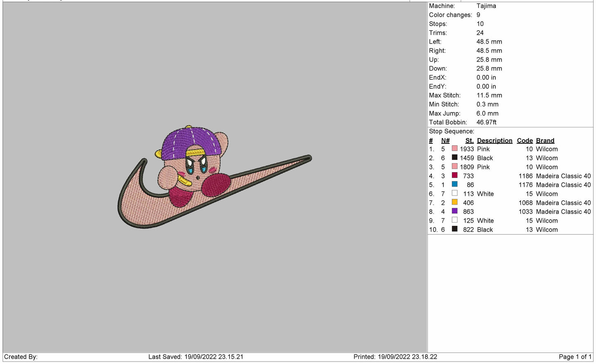
Task: Click the Code column header
Action: pos(525,141)
